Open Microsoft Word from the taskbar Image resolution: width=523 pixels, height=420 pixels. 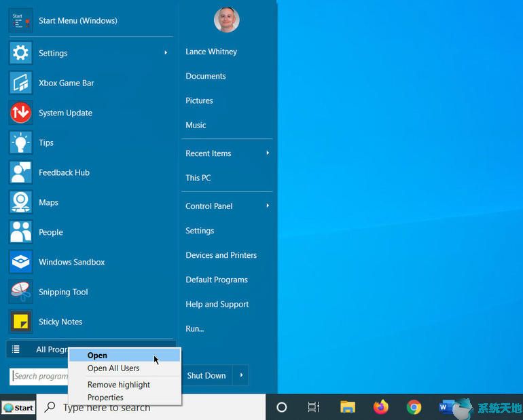coord(446,407)
